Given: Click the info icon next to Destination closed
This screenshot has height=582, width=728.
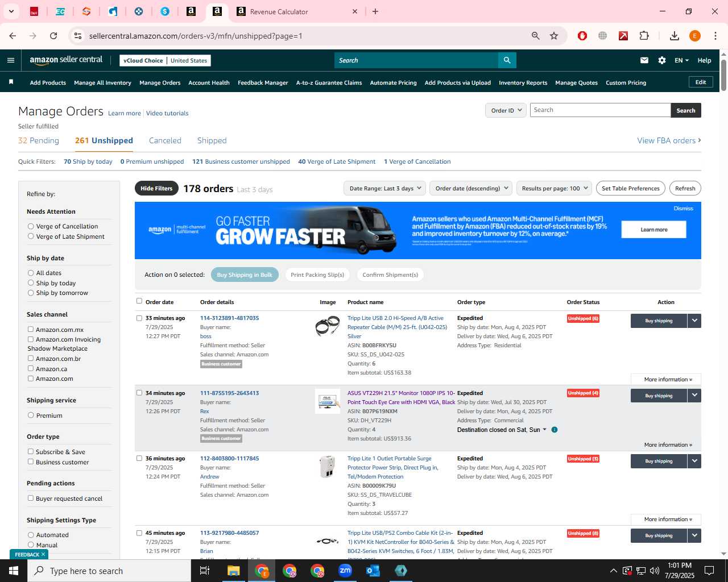Looking at the screenshot, I should coord(555,430).
